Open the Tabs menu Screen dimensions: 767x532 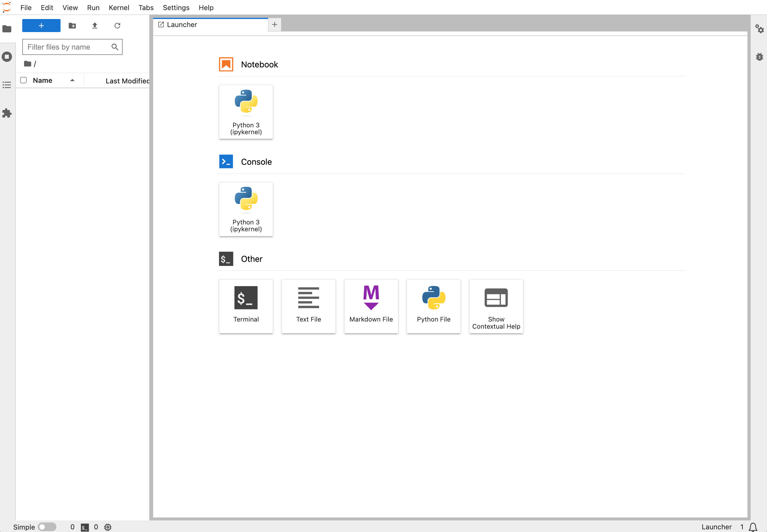pyautogui.click(x=146, y=8)
